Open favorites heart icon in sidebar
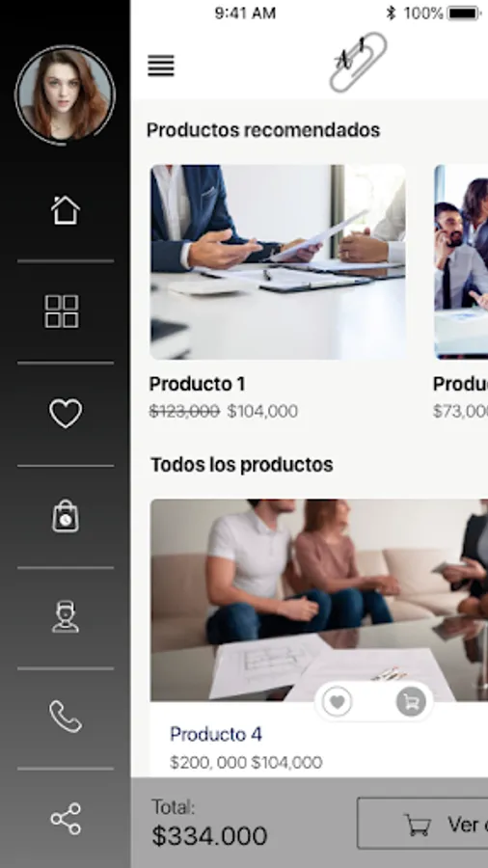Viewport: 488px width, 868px height. point(66,414)
